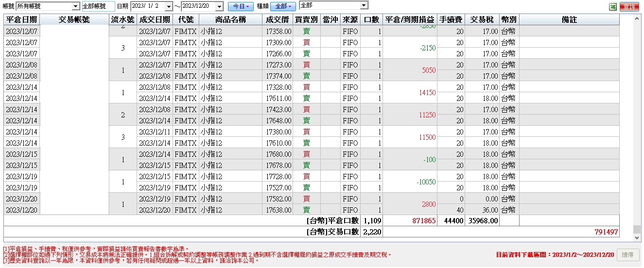
Task: Select the profit cell 14150
Action: coord(410,92)
